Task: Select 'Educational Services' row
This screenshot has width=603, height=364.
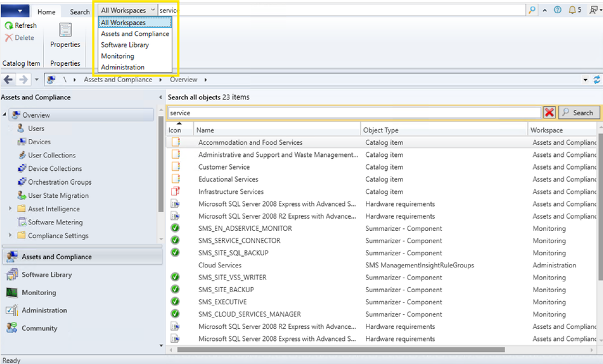Action: (x=381, y=179)
